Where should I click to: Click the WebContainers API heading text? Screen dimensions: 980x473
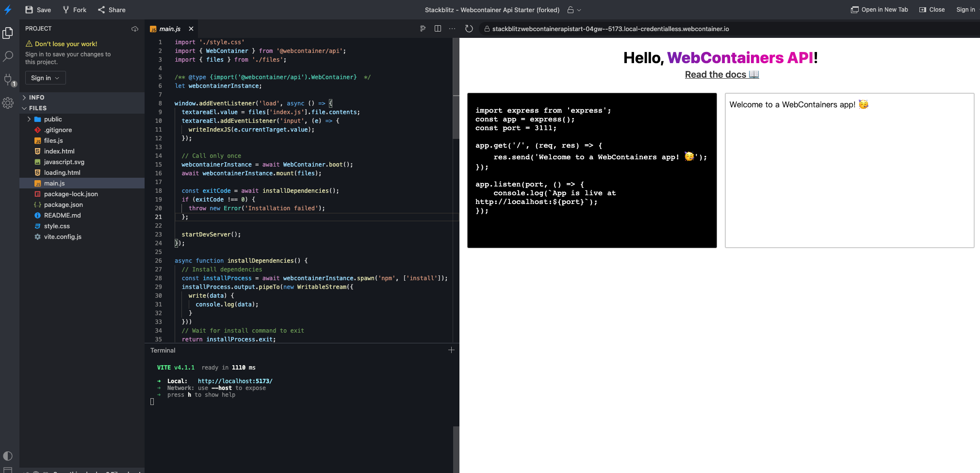(x=740, y=58)
